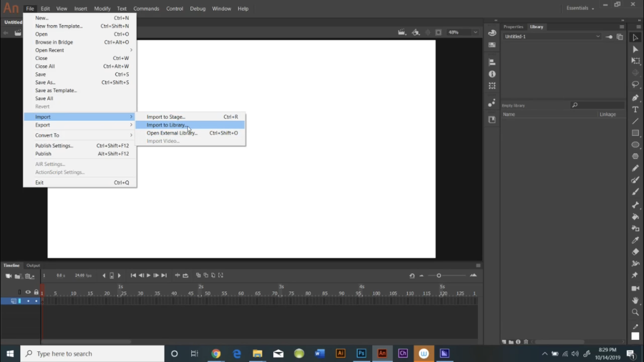This screenshot has height=362, width=644.
Task: Toggle show or hide all layers eye
Action: click(x=28, y=292)
